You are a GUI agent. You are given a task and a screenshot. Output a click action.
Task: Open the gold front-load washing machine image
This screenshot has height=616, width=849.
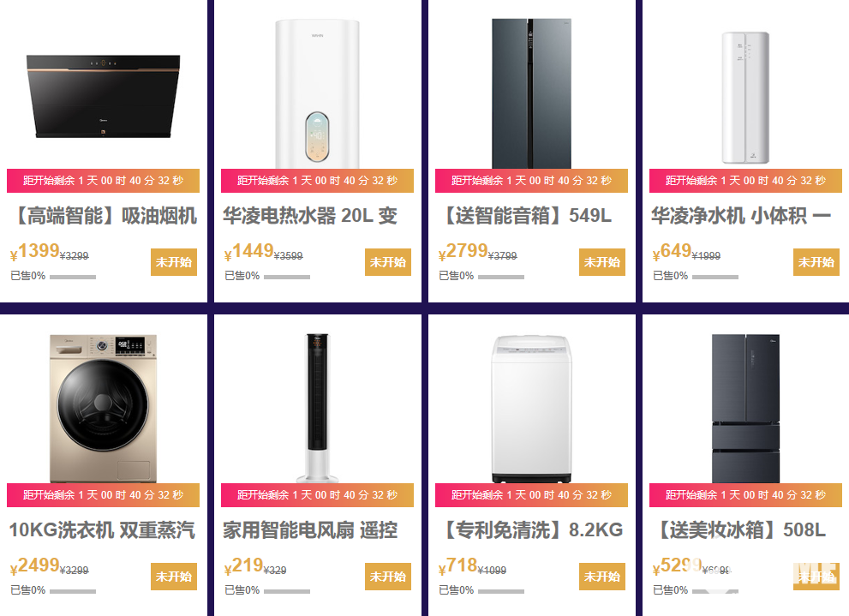click(x=103, y=408)
